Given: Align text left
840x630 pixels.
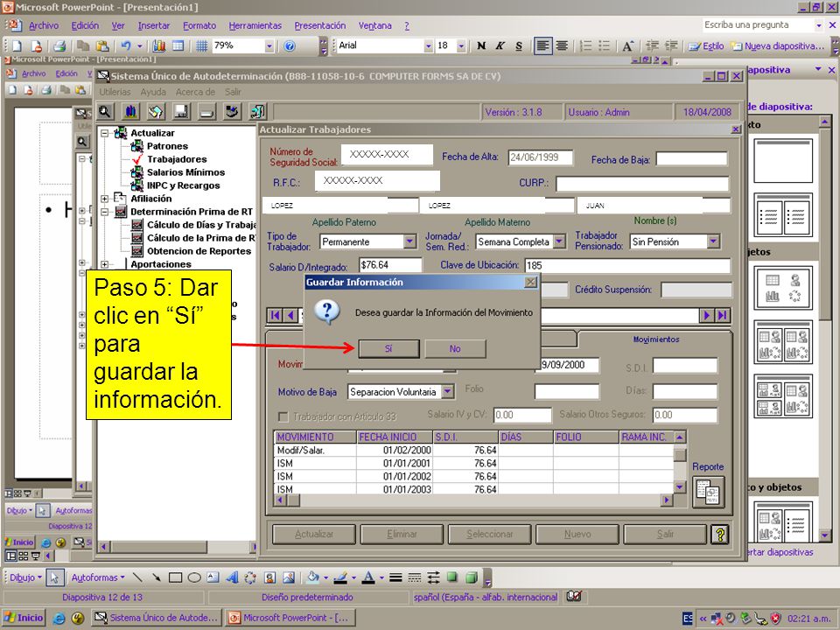Looking at the screenshot, I should tap(542, 46).
